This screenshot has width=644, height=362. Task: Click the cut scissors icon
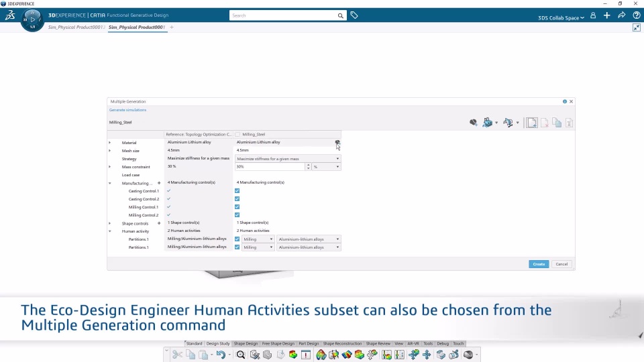click(x=177, y=355)
